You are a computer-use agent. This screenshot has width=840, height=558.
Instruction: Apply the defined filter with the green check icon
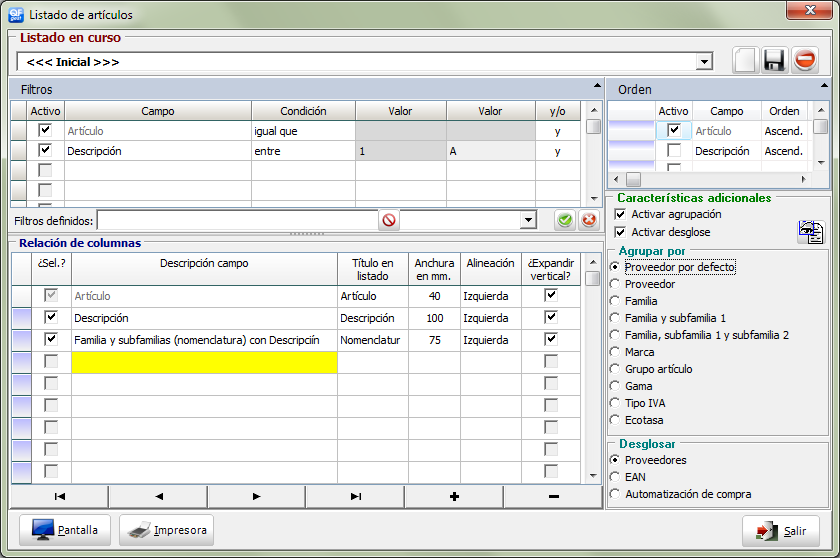click(565, 220)
